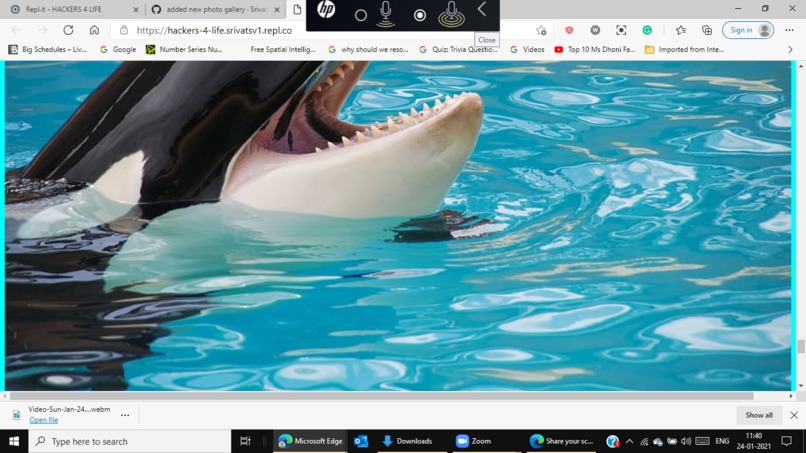The width and height of the screenshot is (806, 453).
Task: Close the Repl.it HACKERS 4 LIFE tab
Action: 136,9
